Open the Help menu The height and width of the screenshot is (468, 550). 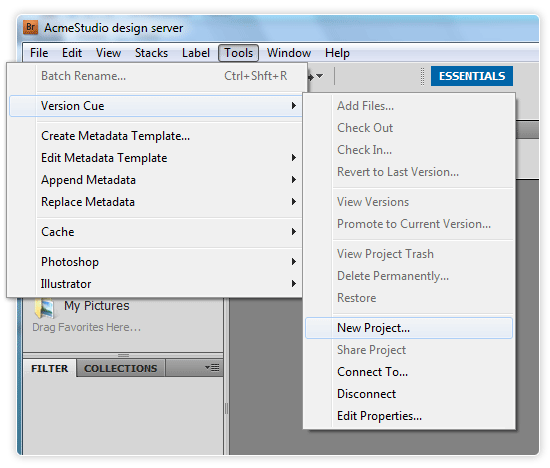337,53
